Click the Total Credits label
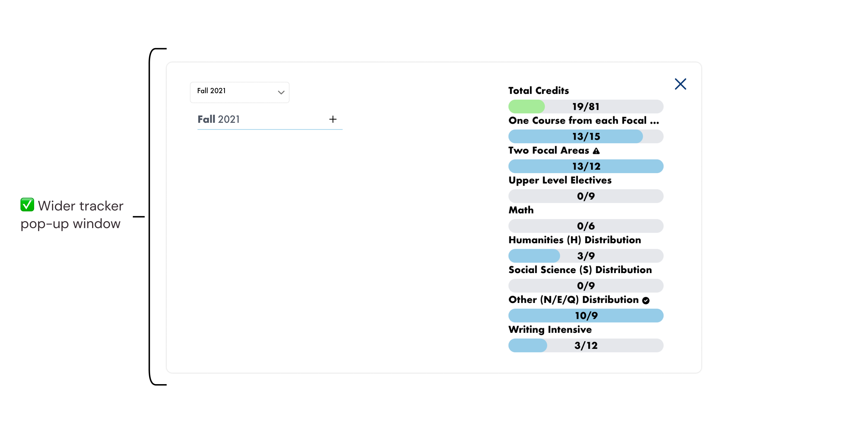The height and width of the screenshot is (422, 868). (x=538, y=90)
